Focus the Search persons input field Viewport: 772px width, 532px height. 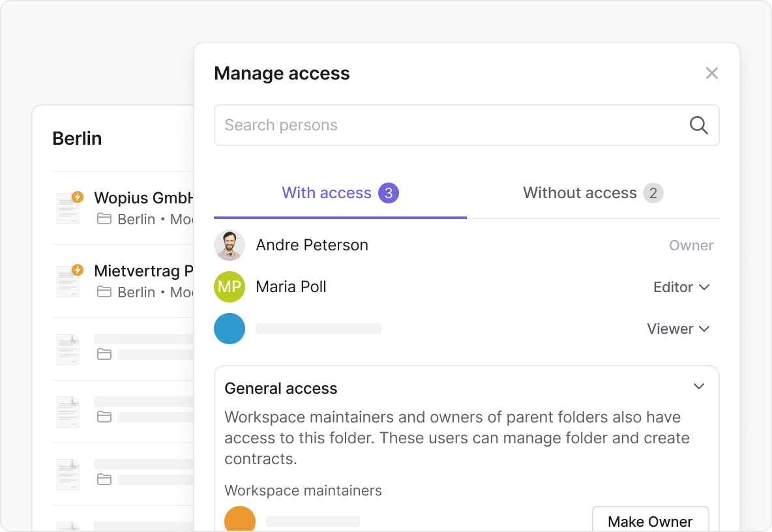point(450,125)
